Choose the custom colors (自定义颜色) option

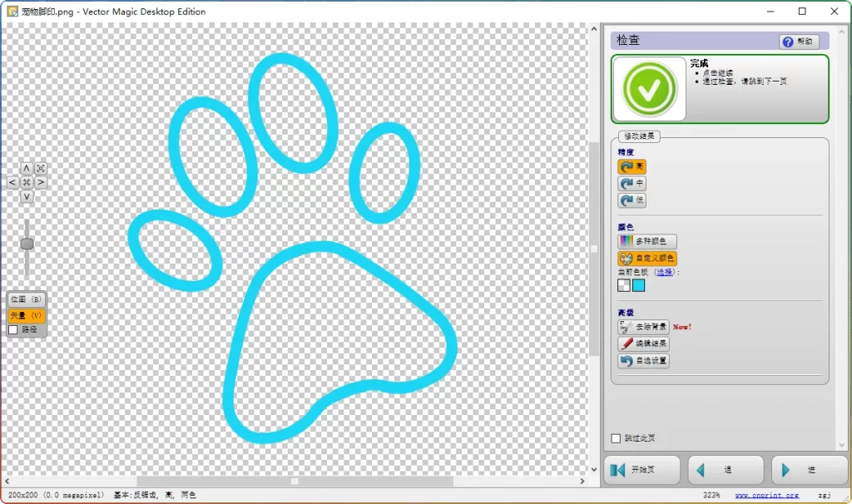pyautogui.click(x=646, y=259)
